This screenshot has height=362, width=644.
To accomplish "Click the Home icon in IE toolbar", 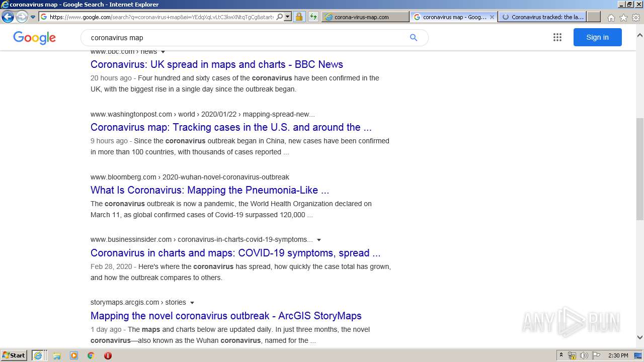I will click(611, 18).
